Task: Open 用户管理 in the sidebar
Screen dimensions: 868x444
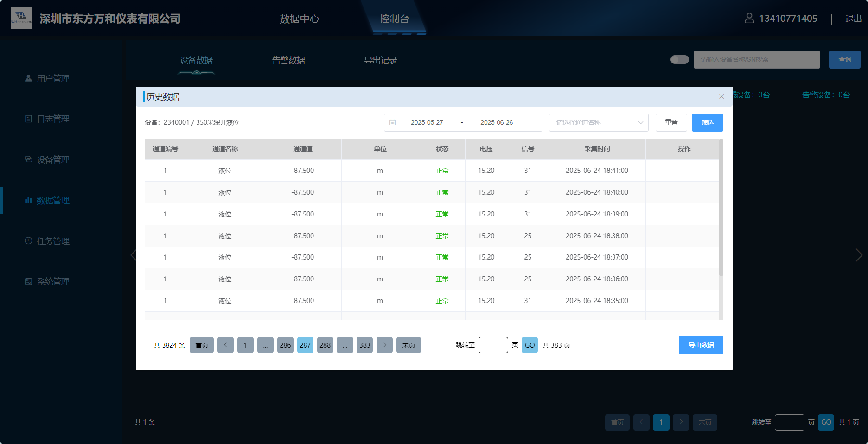Action: coord(53,79)
